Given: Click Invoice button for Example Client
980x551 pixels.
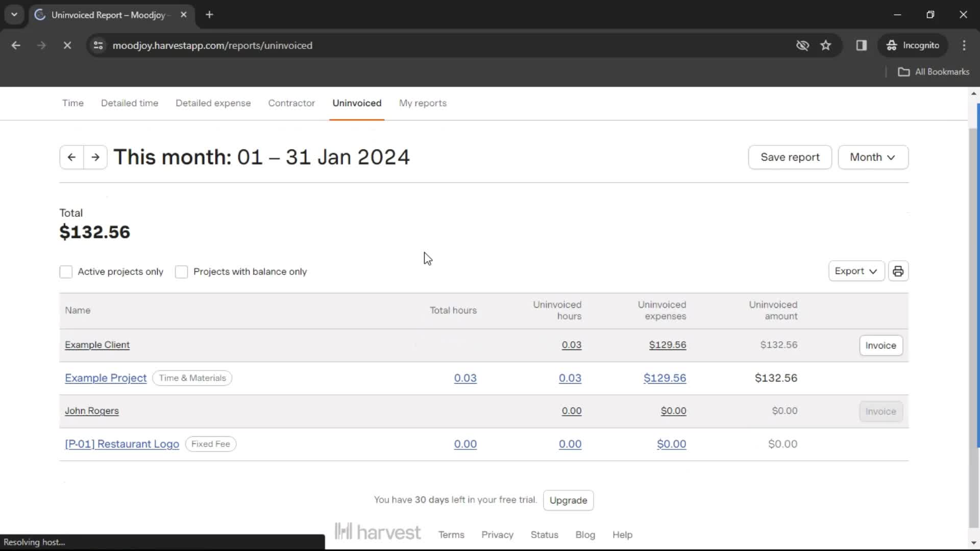Looking at the screenshot, I should tap(880, 345).
